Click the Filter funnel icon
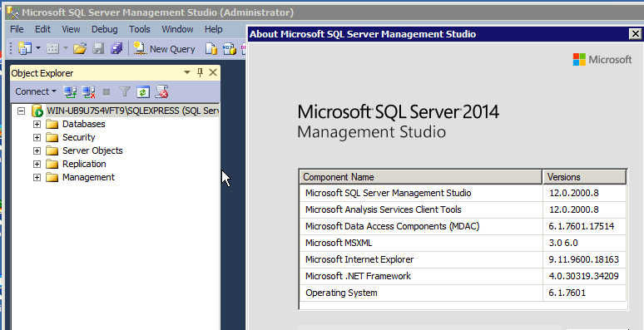The height and width of the screenshot is (330, 644). coord(125,91)
